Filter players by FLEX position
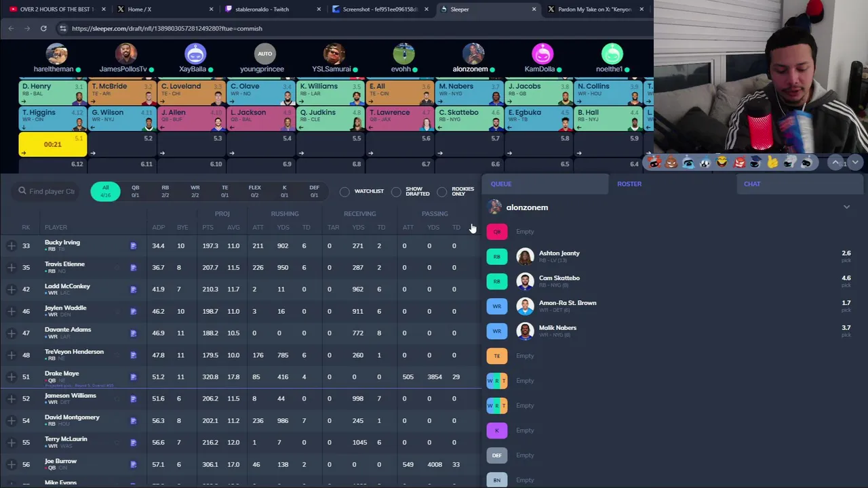 tap(254, 191)
